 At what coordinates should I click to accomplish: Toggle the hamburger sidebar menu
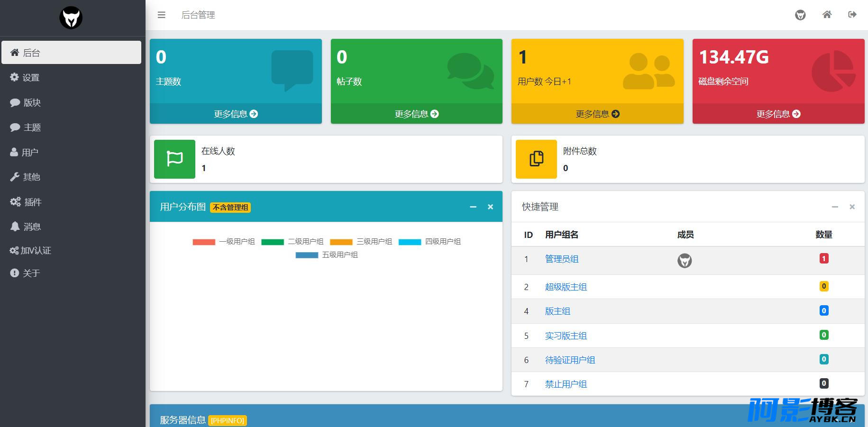162,15
